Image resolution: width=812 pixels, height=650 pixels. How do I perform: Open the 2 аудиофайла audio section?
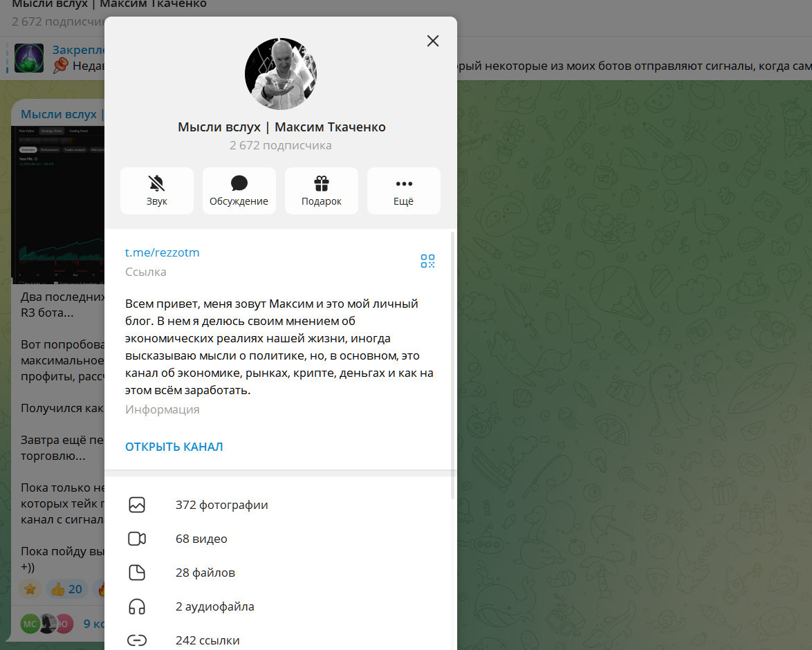pyautogui.click(x=280, y=606)
